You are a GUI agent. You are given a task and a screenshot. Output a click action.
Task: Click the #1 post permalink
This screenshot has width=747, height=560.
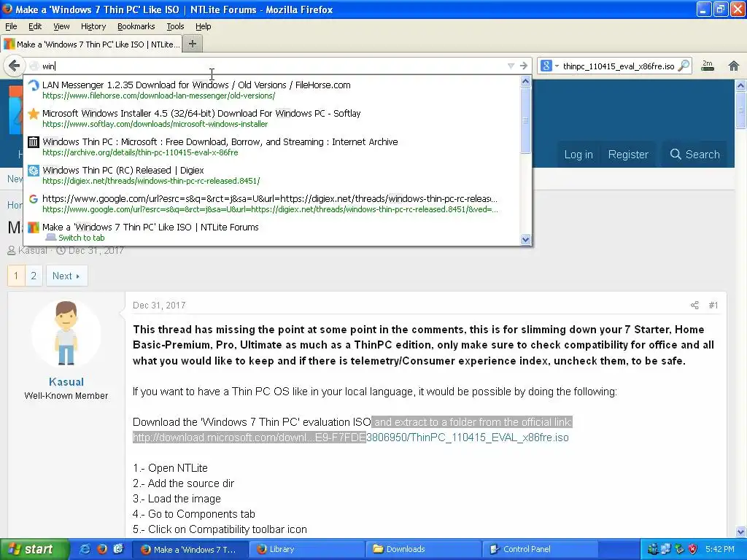click(713, 306)
